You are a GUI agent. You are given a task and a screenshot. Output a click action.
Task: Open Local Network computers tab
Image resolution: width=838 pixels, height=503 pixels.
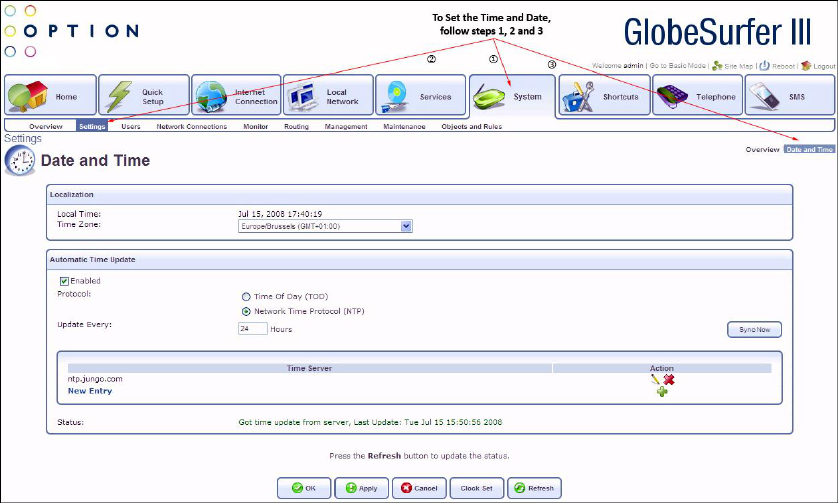click(328, 95)
